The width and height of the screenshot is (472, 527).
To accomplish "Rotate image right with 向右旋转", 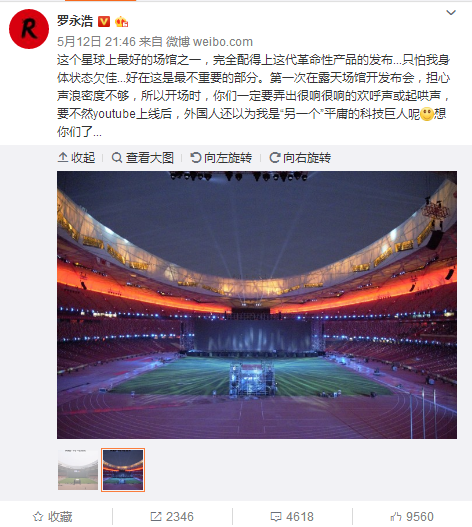I will pyautogui.click(x=300, y=158).
